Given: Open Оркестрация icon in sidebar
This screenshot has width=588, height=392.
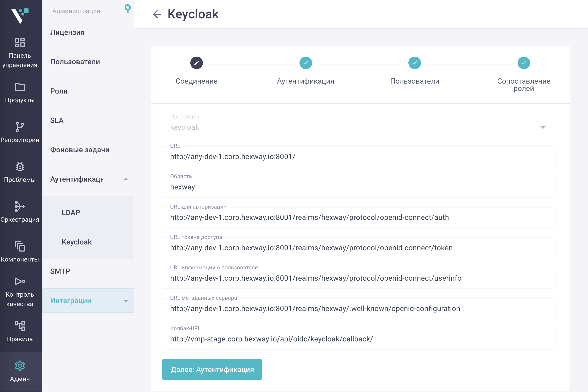Looking at the screenshot, I should click(x=20, y=206).
